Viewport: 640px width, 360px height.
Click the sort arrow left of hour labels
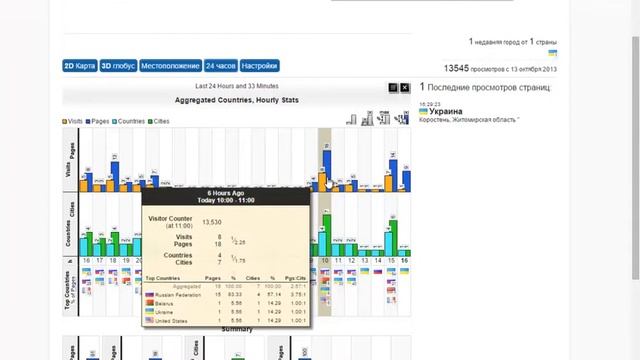(x=70, y=261)
